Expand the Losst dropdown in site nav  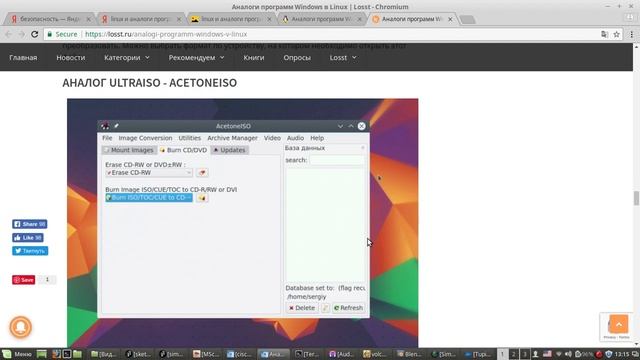pos(343,58)
